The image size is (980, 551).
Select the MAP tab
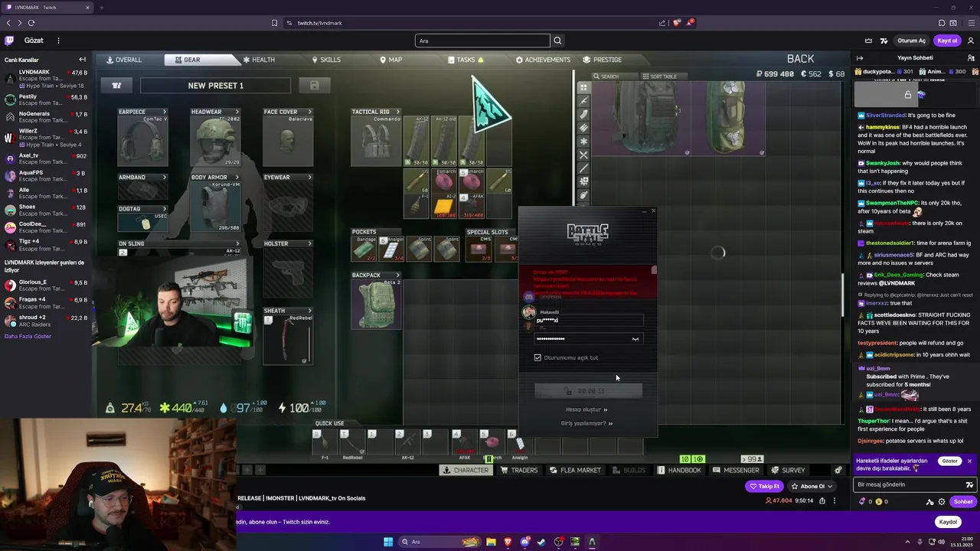(x=390, y=60)
